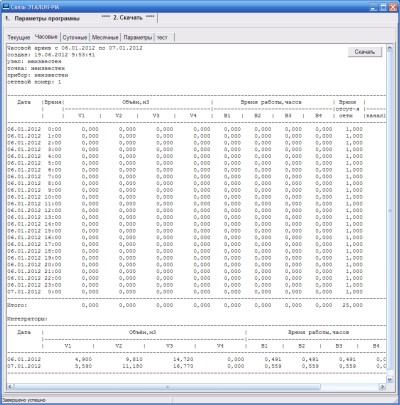
Task: Click the '06.01.2012 12:00' row timestamp
Action: point(34,210)
